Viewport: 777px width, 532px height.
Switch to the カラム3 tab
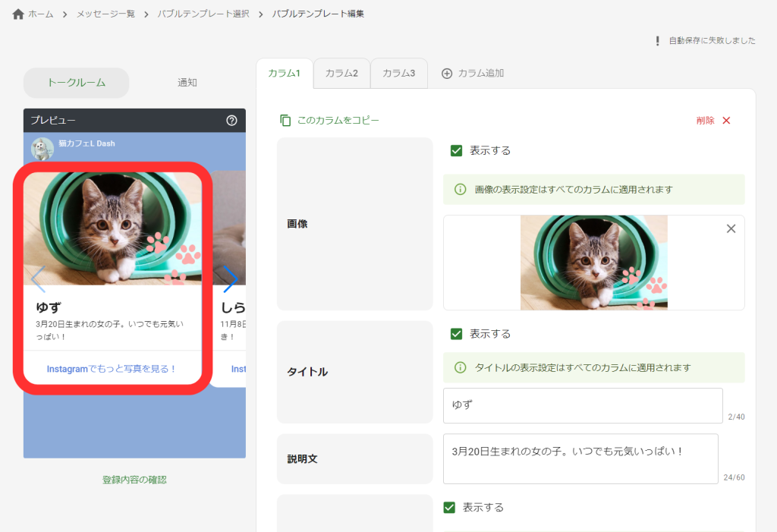coord(398,73)
